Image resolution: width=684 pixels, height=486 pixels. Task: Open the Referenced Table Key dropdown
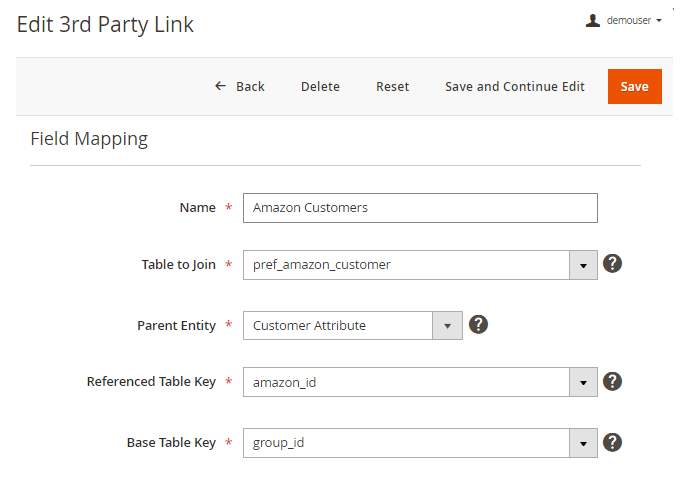(583, 382)
